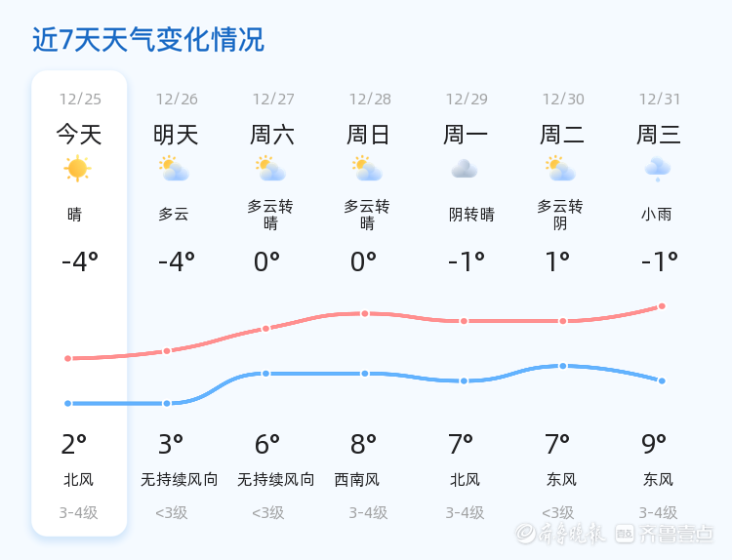Click the weather icon under 周六
This screenshot has height=560, width=732.
coord(270,169)
